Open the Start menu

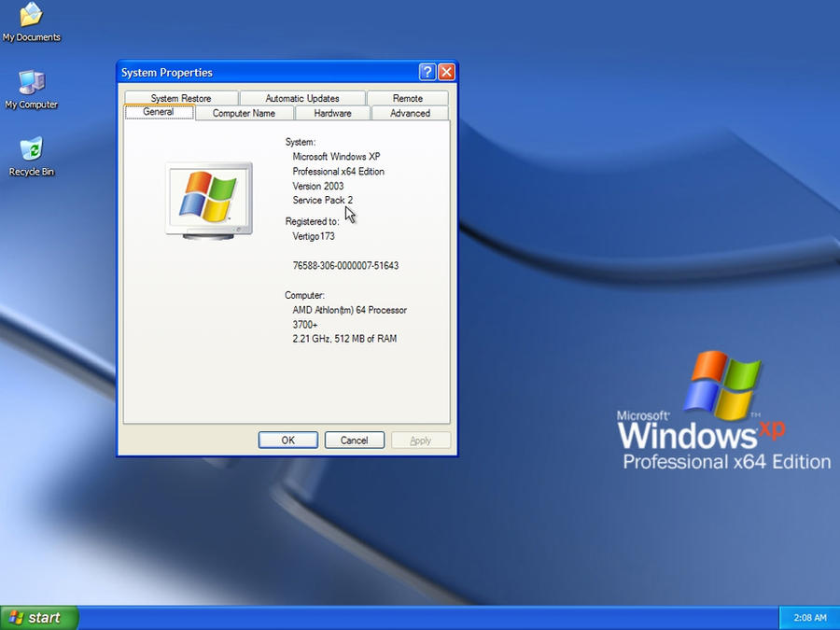coord(39,618)
